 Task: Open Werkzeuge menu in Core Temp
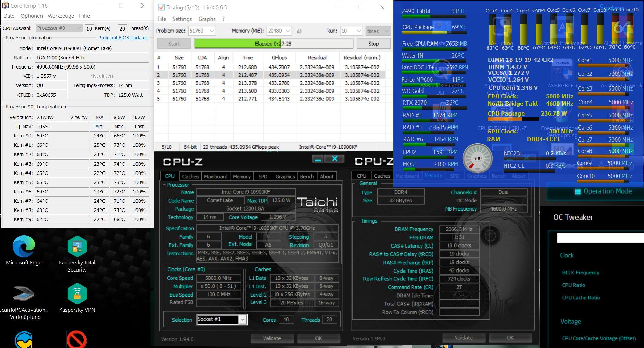point(61,16)
